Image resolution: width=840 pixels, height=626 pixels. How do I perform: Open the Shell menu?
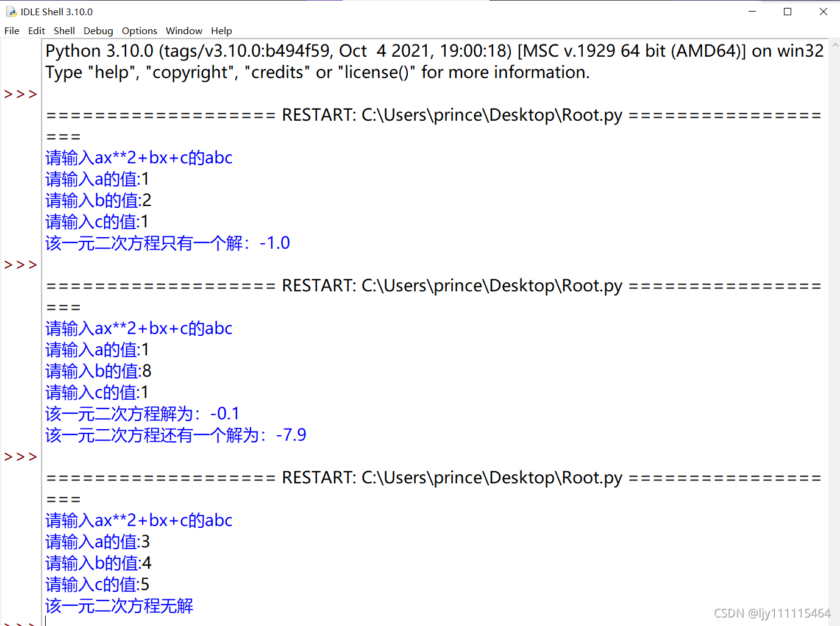(x=64, y=30)
